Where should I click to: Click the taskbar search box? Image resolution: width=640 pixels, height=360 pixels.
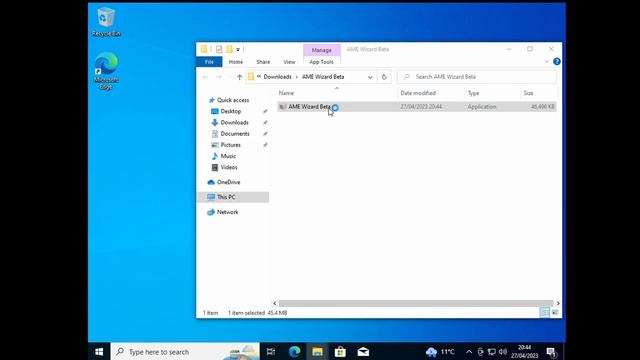click(x=185, y=352)
